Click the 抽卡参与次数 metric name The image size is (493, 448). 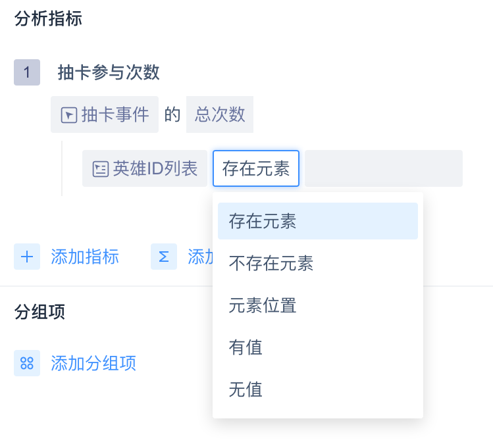[109, 72]
